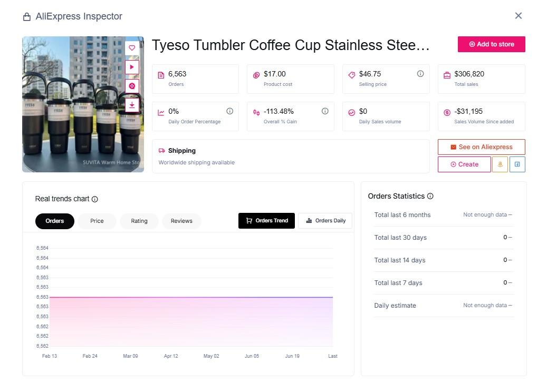Screen dimensions: 547x392
Task: Click the Total sales briefcase icon
Action: [x=447, y=75]
